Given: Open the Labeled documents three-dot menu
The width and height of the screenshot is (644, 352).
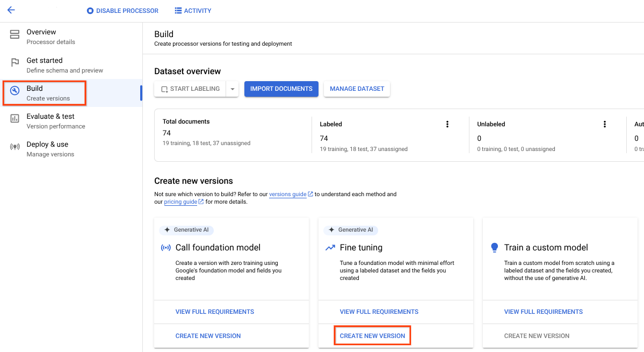Looking at the screenshot, I should tap(447, 124).
